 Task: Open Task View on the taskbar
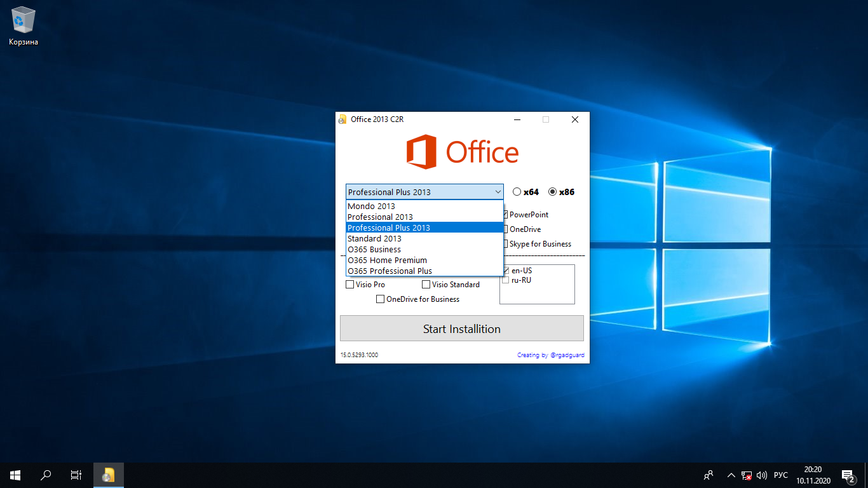pyautogui.click(x=76, y=475)
